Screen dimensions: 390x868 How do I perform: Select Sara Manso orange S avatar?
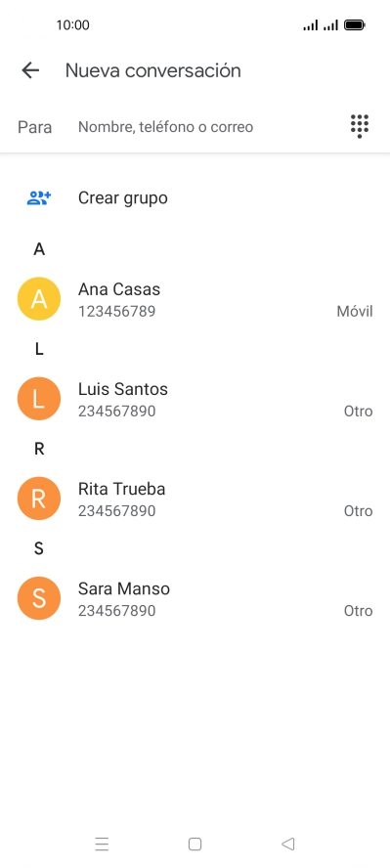coord(39,598)
